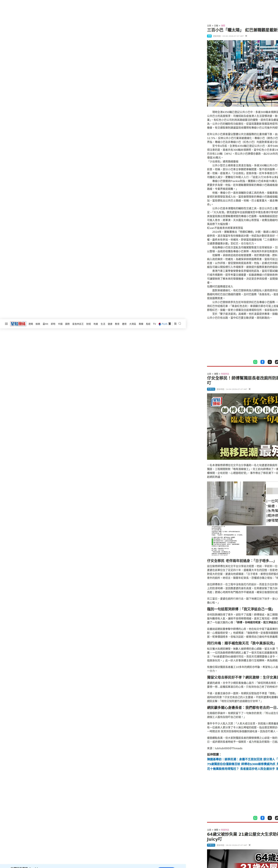Expand update time dropdown for minibus article
The width and height of the screenshot is (278, 868).
tap(246, 36)
